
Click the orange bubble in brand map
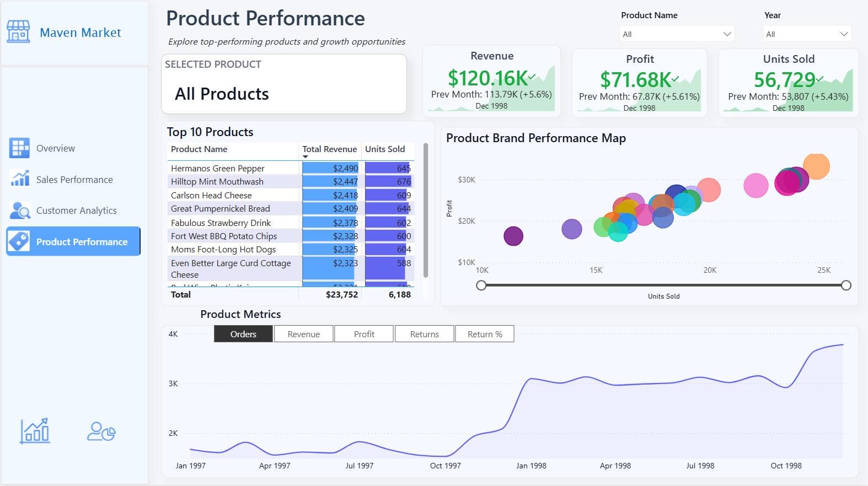click(x=816, y=166)
